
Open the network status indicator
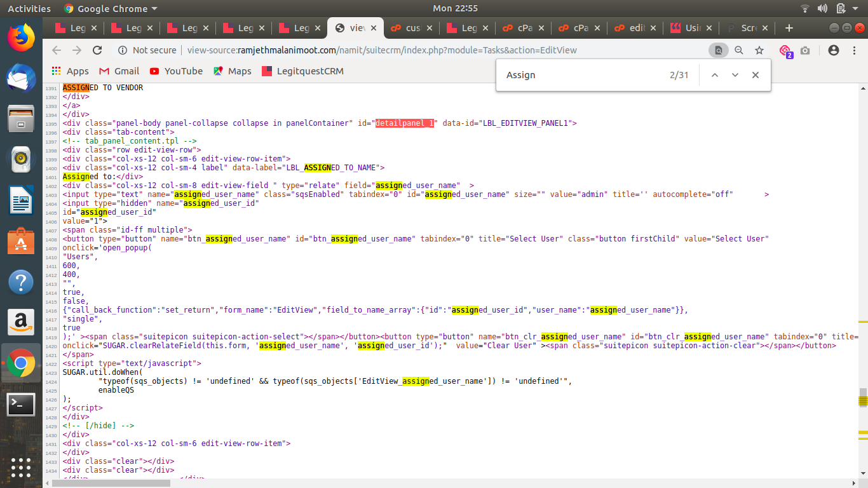(x=805, y=9)
